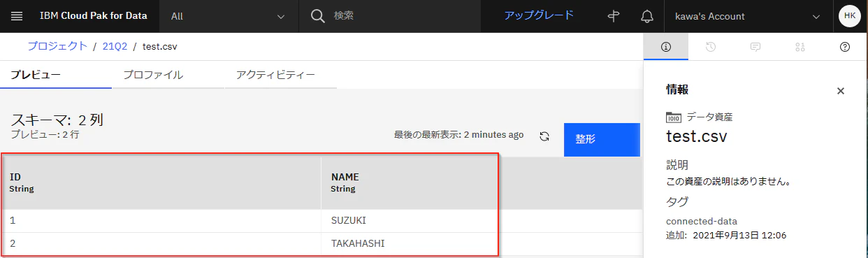Switch to the プロファイル tab
868x258 pixels.
click(168, 75)
